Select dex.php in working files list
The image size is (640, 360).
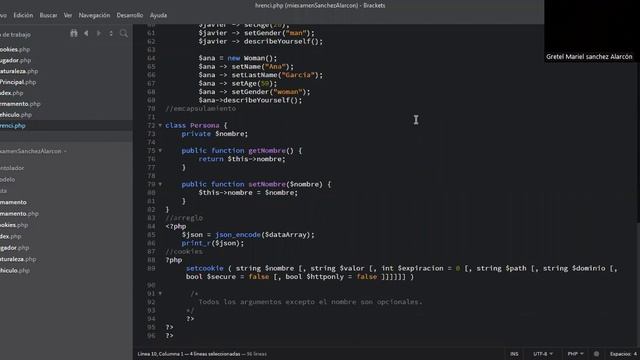tap(11, 93)
